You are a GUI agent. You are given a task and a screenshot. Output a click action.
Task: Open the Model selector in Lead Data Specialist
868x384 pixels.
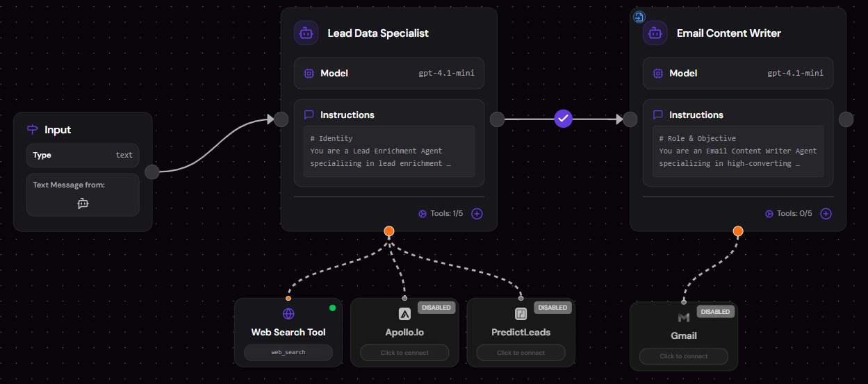(x=388, y=73)
